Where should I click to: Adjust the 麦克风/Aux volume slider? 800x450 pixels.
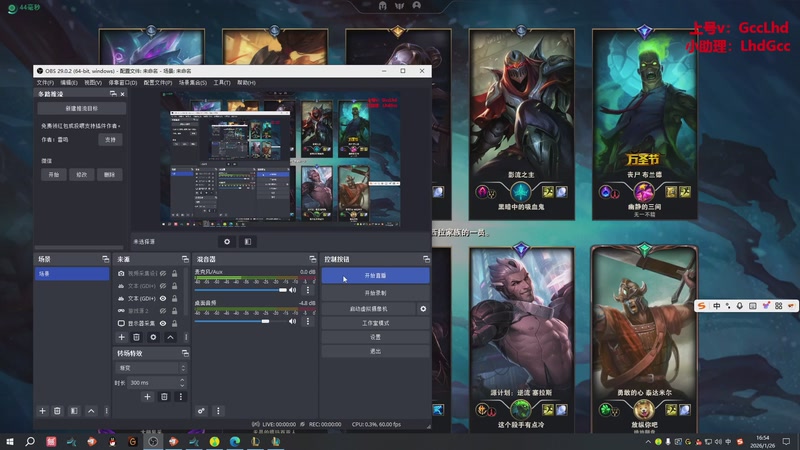(x=241, y=290)
